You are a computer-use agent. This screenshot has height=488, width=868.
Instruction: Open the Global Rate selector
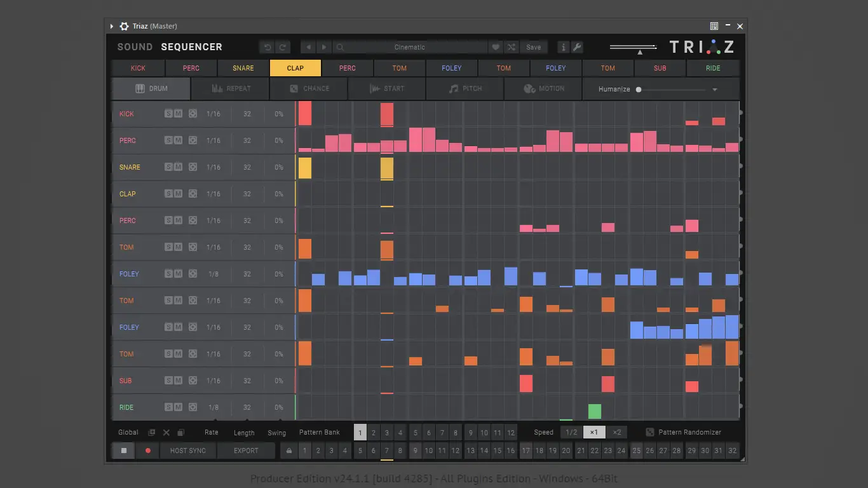pyautogui.click(x=212, y=433)
